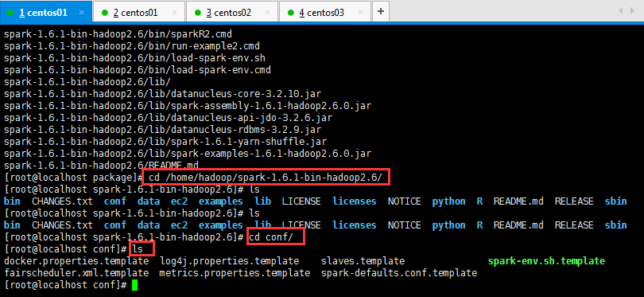644x297 pixels.
Task: Click the 'datanucleus-api-jdo-3.2.6.jar' line
Action: tap(168, 118)
